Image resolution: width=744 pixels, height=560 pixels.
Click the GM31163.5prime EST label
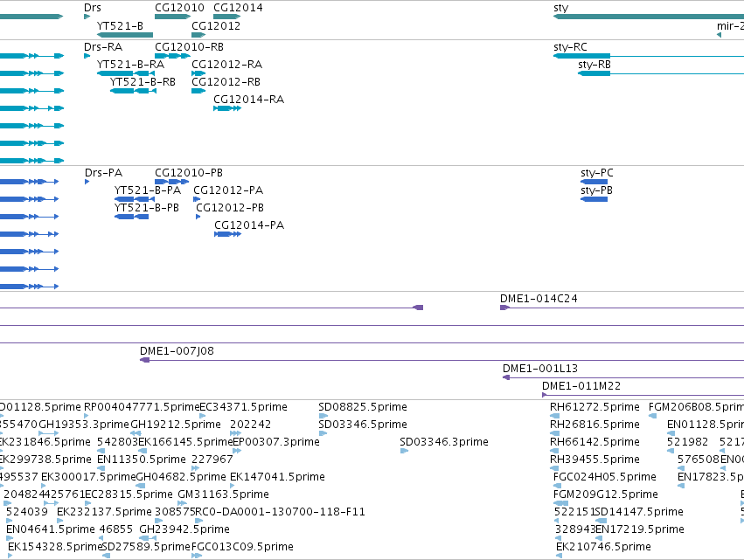click(223, 494)
